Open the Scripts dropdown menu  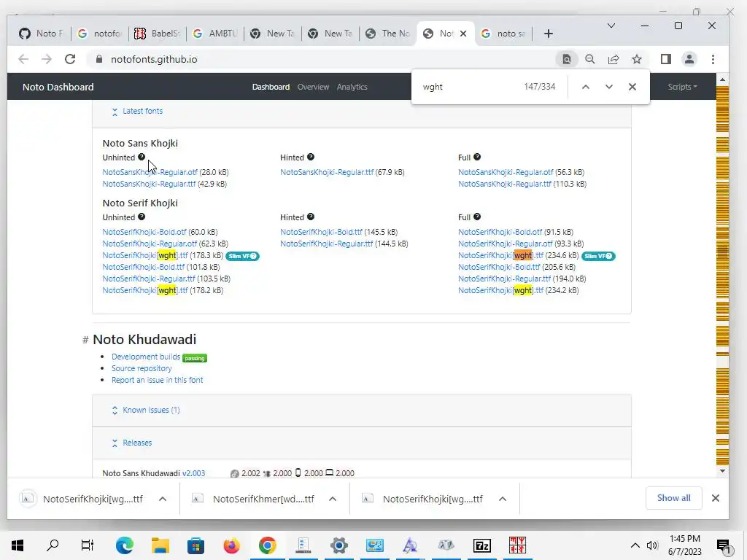point(682,87)
